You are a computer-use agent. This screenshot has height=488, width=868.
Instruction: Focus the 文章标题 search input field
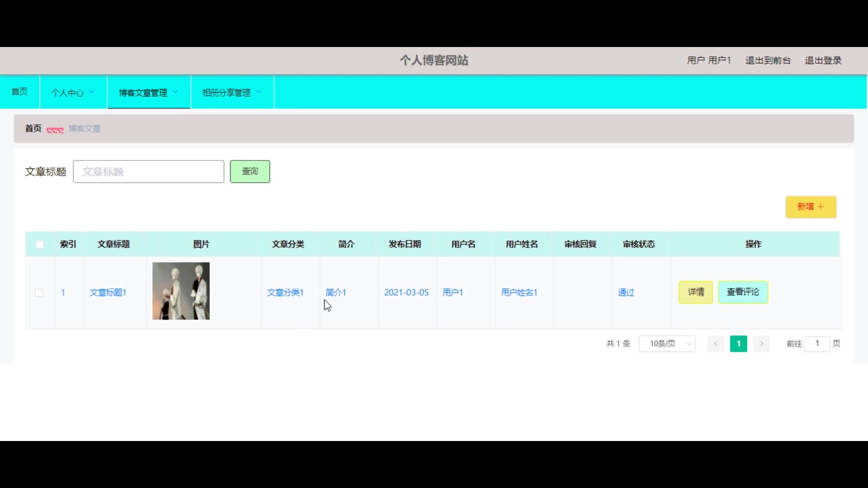148,172
